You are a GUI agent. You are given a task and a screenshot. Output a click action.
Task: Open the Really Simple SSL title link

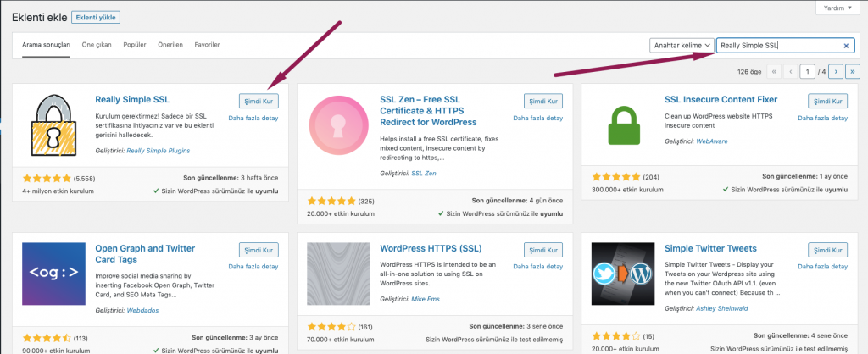click(x=132, y=100)
